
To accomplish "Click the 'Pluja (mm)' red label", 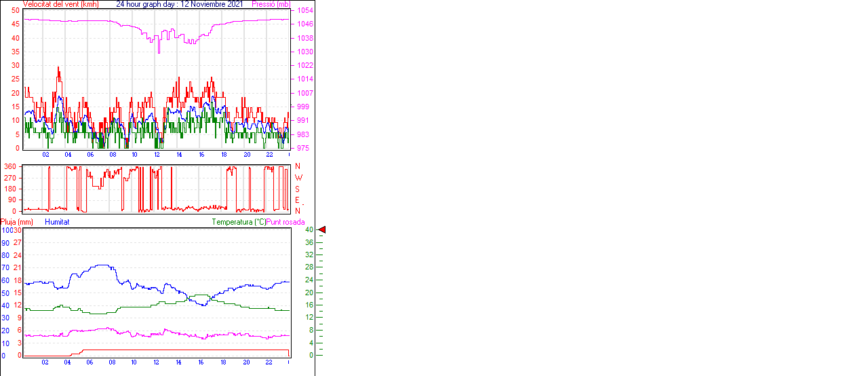I will tap(16, 222).
